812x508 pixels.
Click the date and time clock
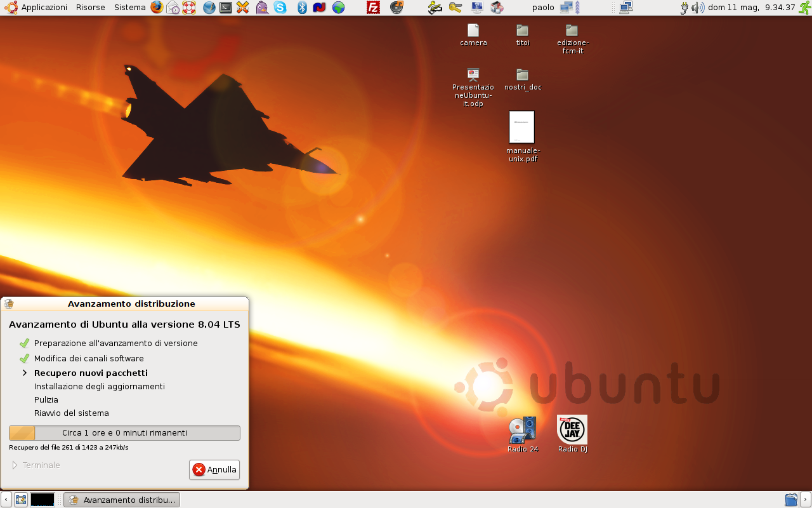coord(752,8)
